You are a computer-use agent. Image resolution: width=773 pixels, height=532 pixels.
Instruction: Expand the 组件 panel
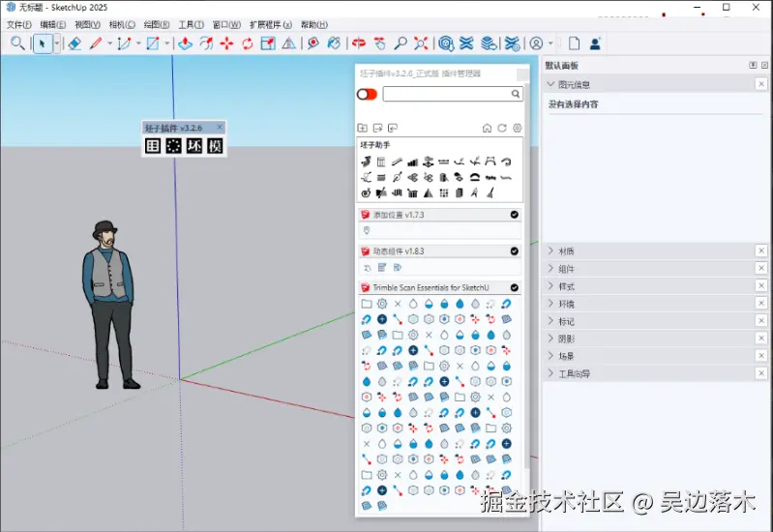550,269
